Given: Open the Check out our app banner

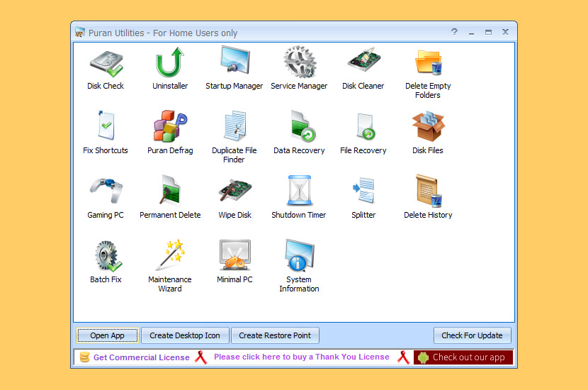Looking at the screenshot, I should pyautogui.click(x=463, y=357).
